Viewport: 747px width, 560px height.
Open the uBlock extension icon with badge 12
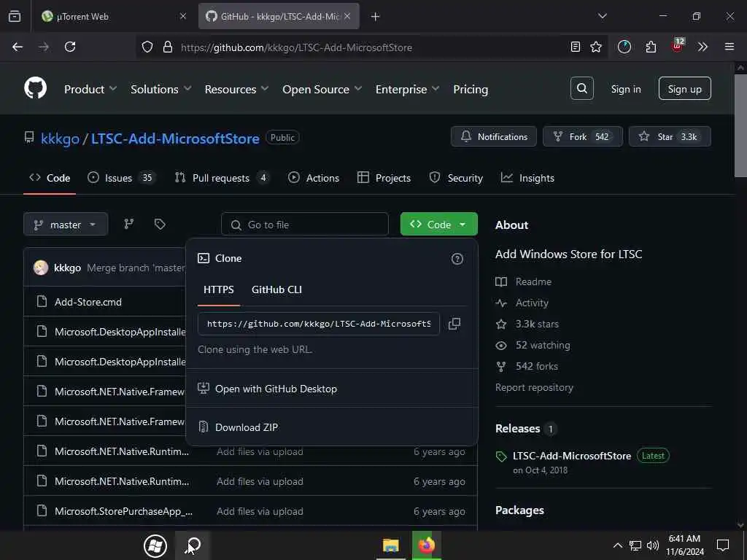[x=677, y=46]
